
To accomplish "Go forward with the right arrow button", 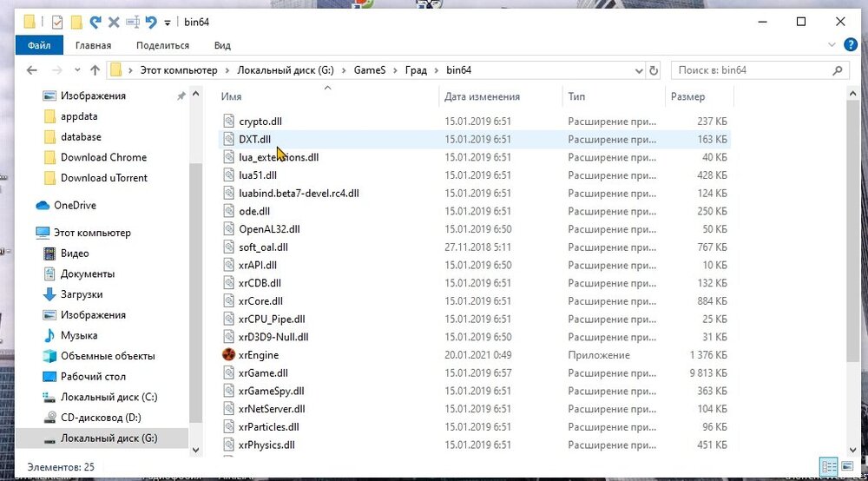I will [57, 70].
